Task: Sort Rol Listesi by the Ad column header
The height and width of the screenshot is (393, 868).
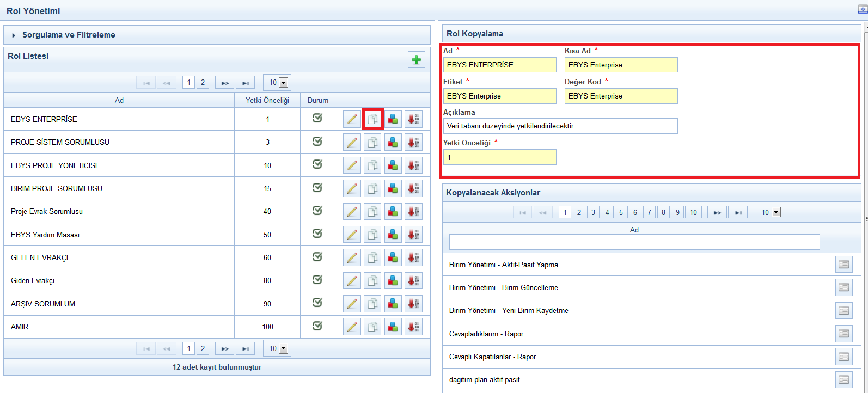Action: coord(119,100)
